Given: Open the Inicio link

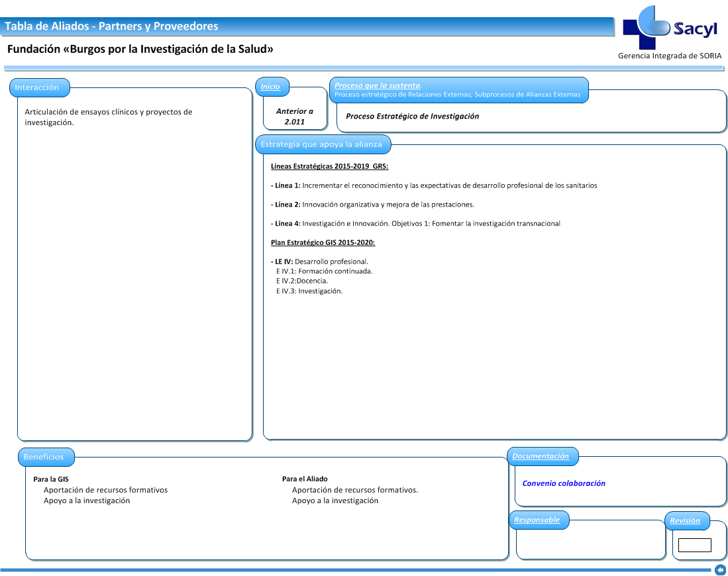Looking at the screenshot, I should [x=270, y=87].
